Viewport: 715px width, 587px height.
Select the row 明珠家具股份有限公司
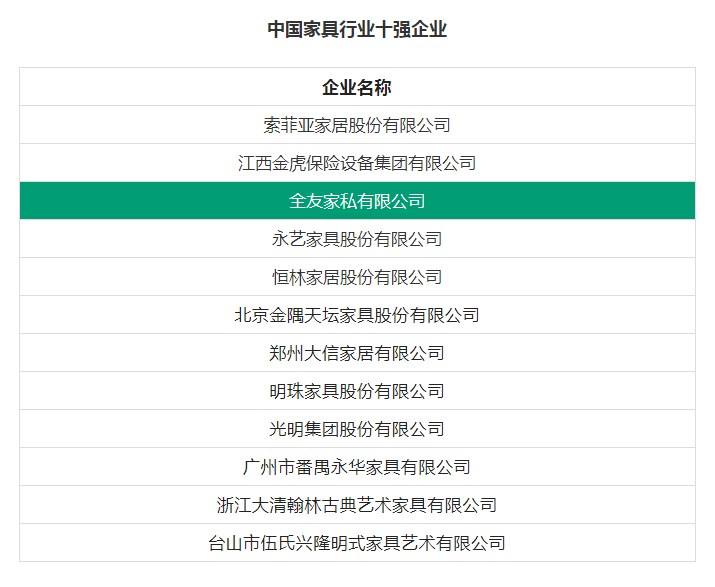pos(358,391)
